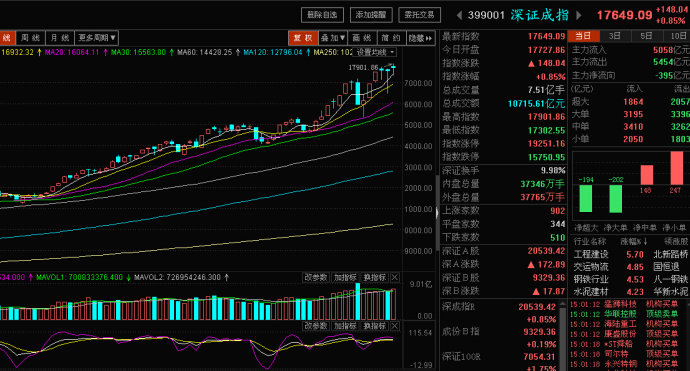Go to next index with right arrow
This screenshot has width=690, height=371.
coord(579,15)
